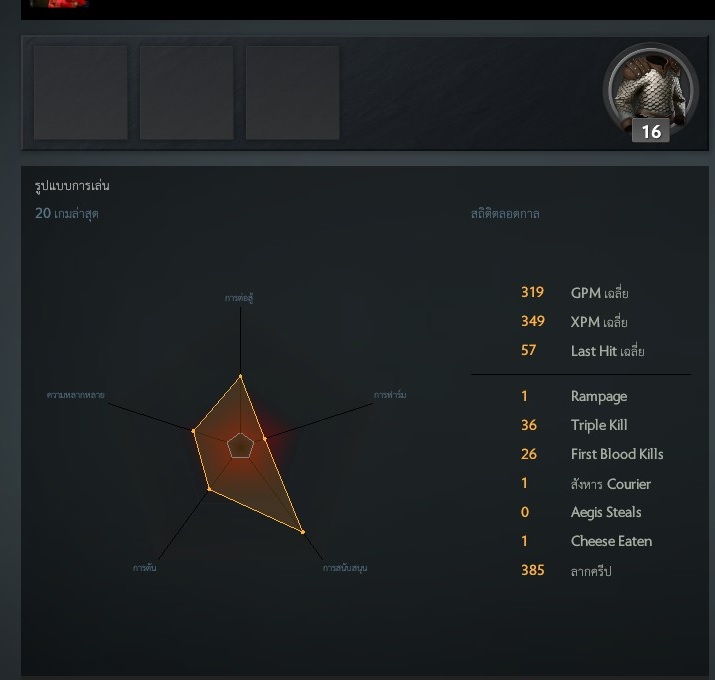Select the Aegis Steals stat entry

pos(581,512)
